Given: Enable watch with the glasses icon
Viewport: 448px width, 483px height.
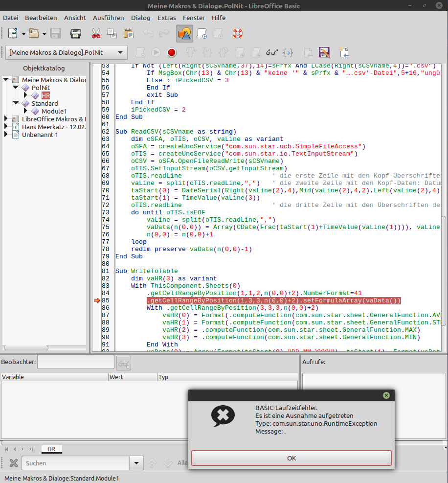Looking at the screenshot, I should point(272,52).
